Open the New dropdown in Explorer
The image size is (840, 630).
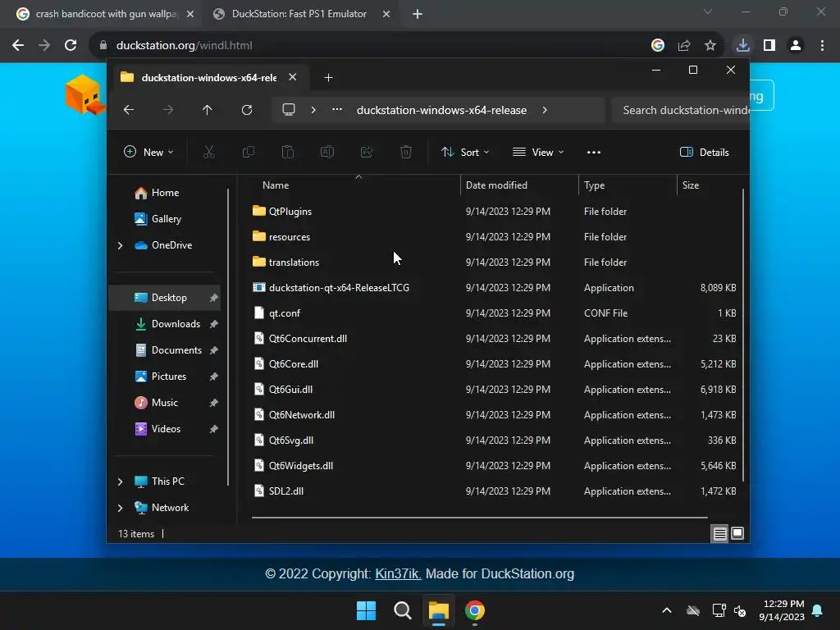coord(148,152)
